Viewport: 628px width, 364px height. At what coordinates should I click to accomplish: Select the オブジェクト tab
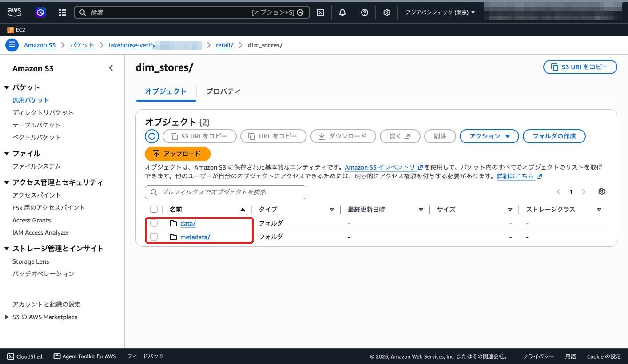click(166, 91)
